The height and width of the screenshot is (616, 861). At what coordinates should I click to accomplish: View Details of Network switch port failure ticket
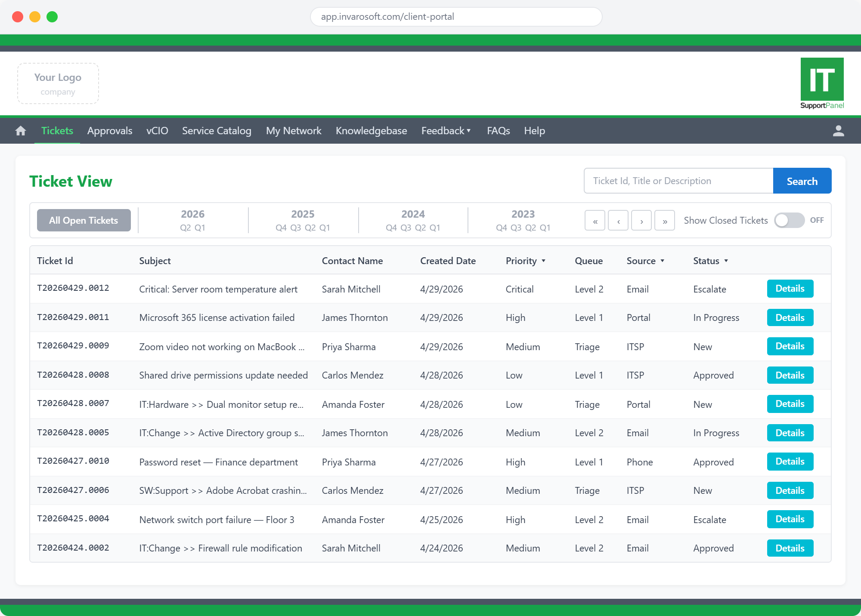tap(790, 519)
